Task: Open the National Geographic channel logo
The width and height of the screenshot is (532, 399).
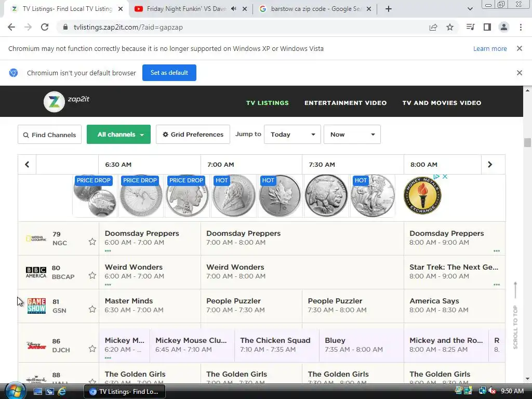Action: coord(36,238)
